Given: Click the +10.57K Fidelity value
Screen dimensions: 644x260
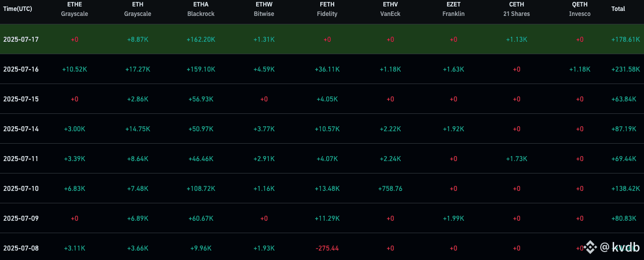Looking at the screenshot, I should click(327, 129).
